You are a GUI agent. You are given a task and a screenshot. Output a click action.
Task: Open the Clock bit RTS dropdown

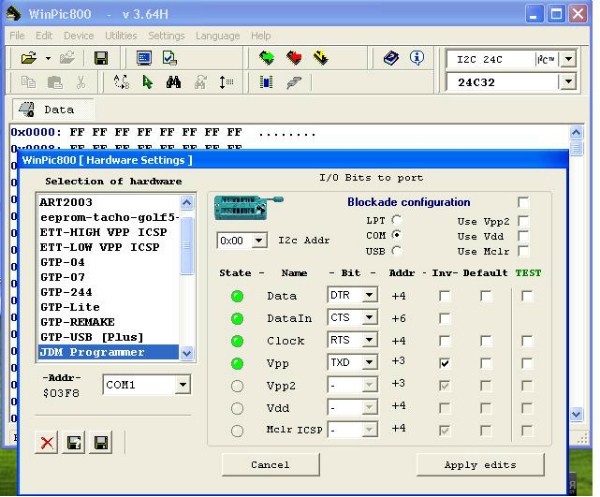pyautogui.click(x=369, y=340)
